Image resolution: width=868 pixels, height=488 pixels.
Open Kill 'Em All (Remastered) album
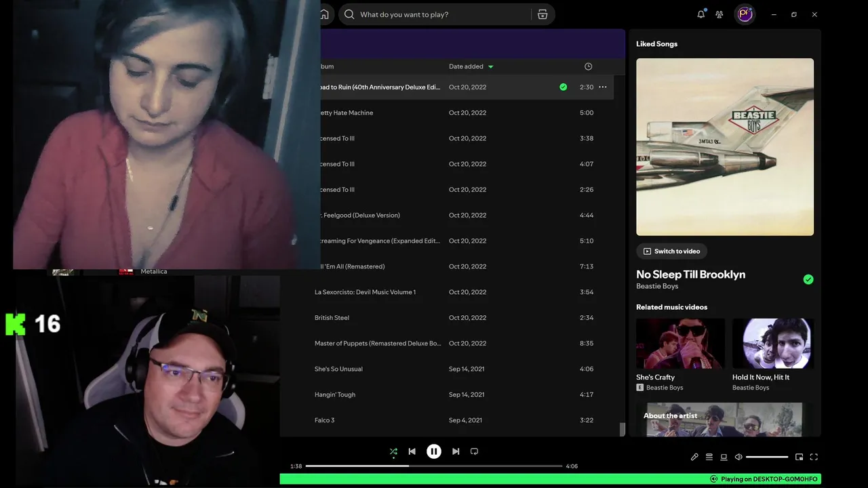pos(351,267)
